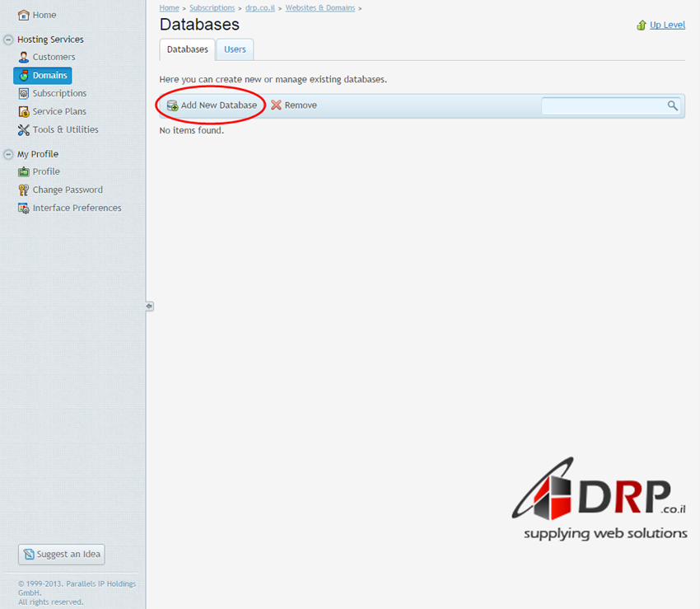
Task: Collapse the My Profile section
Action: (8, 154)
